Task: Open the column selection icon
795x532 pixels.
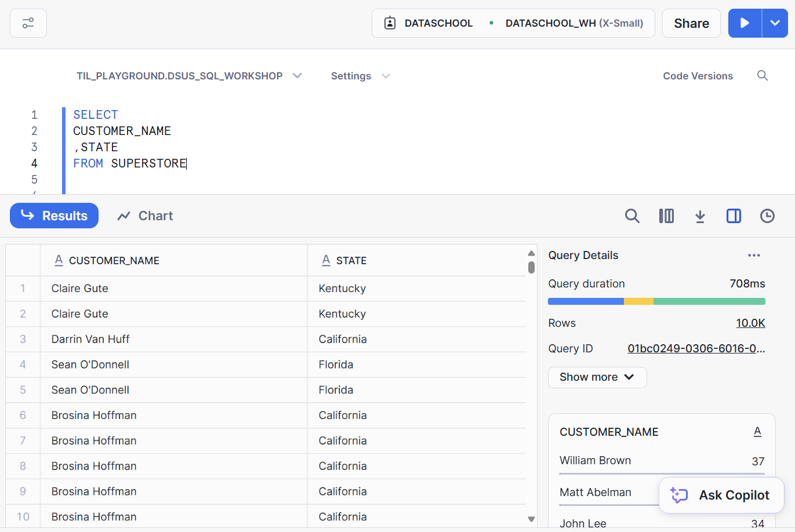Action: [x=666, y=216]
